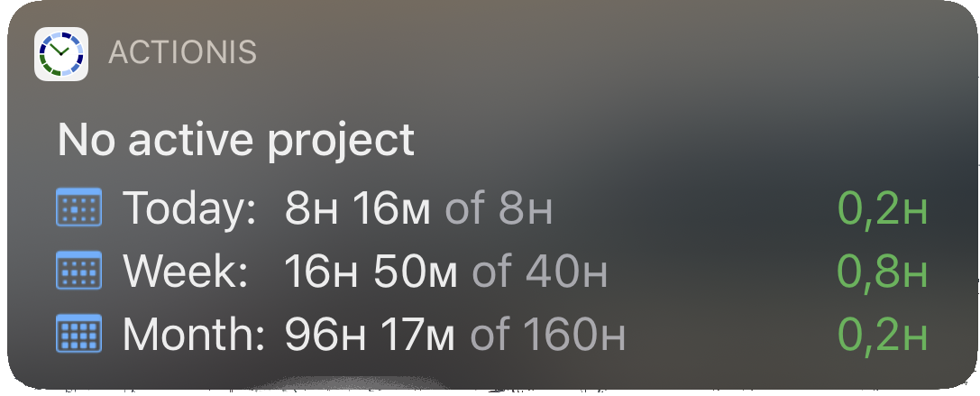Click the Week's green 0,8h value
980x396 pixels.
tap(883, 272)
